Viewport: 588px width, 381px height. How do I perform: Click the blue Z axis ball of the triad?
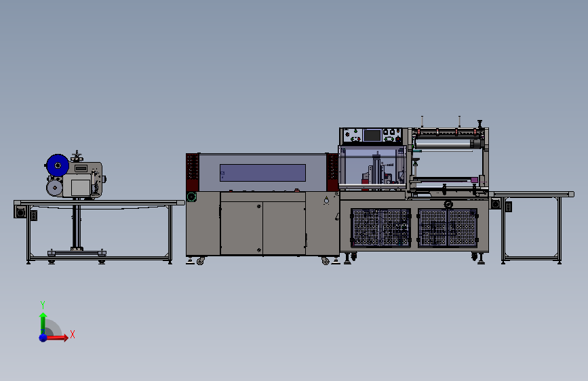pos(43,338)
